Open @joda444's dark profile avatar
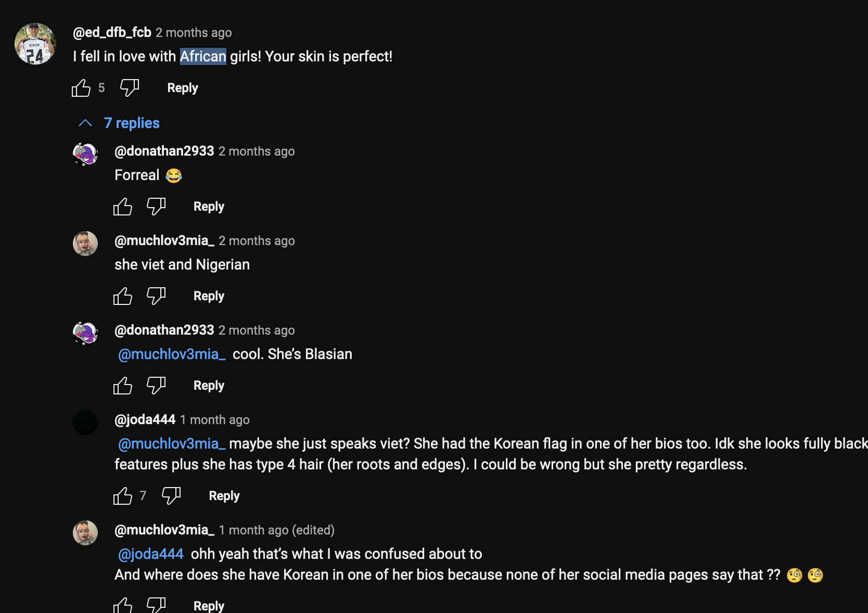Viewport: 868px width, 613px height. [85, 423]
